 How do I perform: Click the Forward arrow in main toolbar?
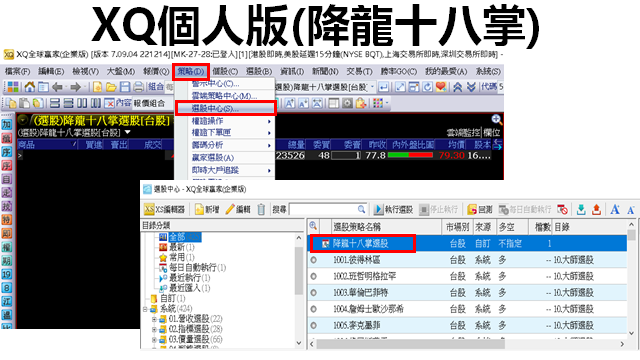(x=76, y=87)
